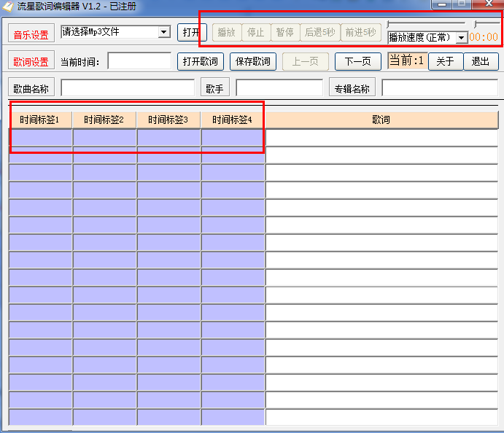Click the 播放 play button
Viewport: 504px width, 433px height.
227,32
